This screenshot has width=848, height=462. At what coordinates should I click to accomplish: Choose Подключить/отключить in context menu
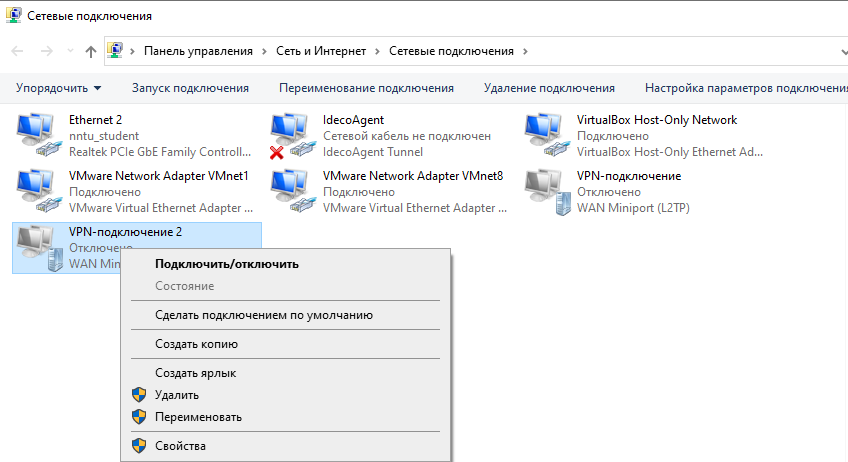[285, 264]
